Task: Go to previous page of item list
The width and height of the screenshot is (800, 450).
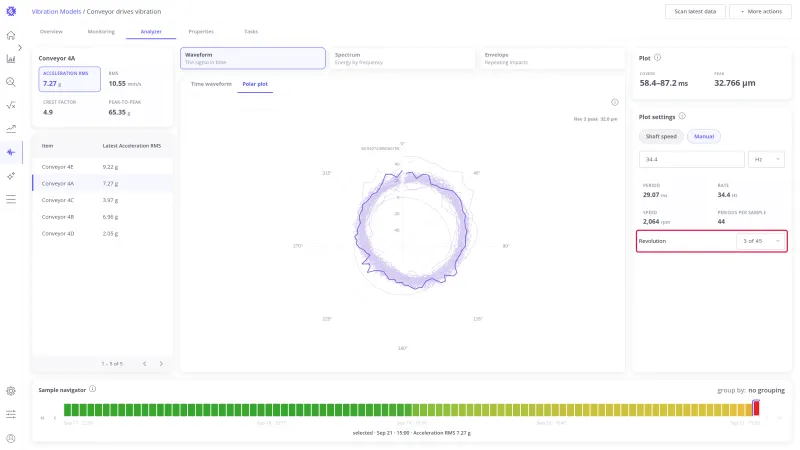Action: coord(145,364)
